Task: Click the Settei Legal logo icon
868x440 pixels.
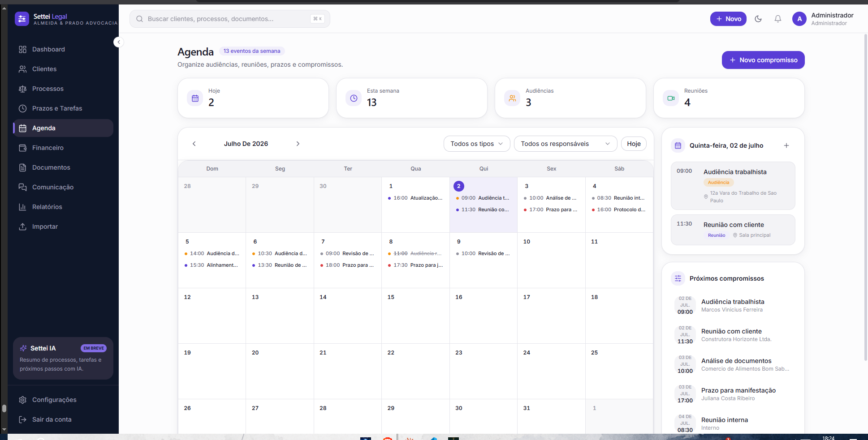Action: click(22, 19)
